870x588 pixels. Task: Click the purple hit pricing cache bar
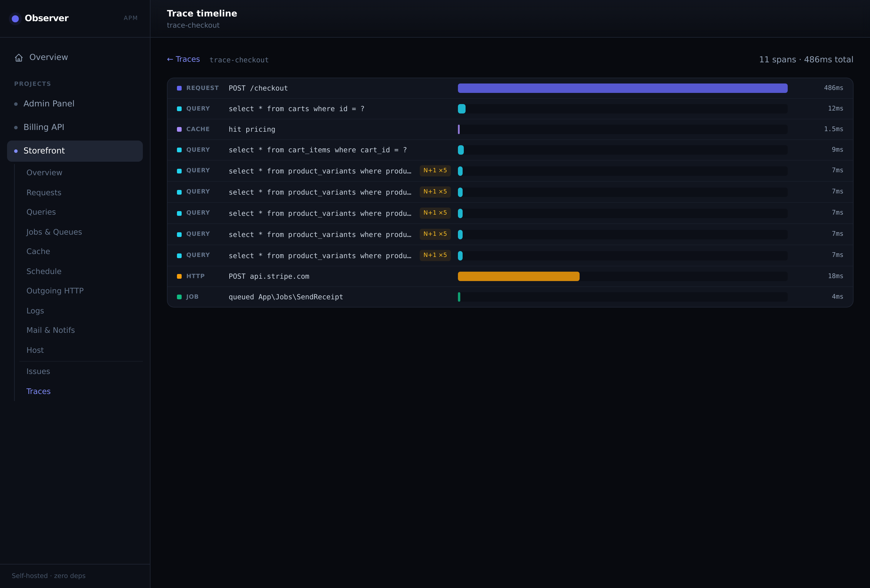[459, 129]
